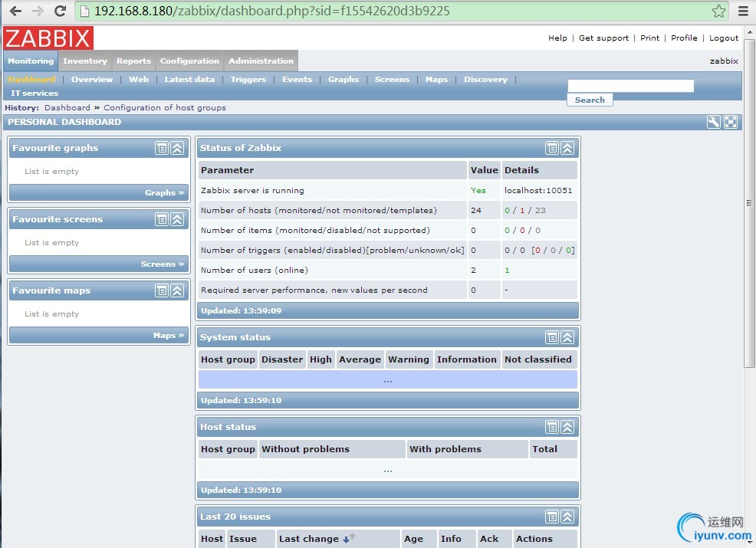Click the Logout link
This screenshot has height=548, width=756.
point(724,38)
